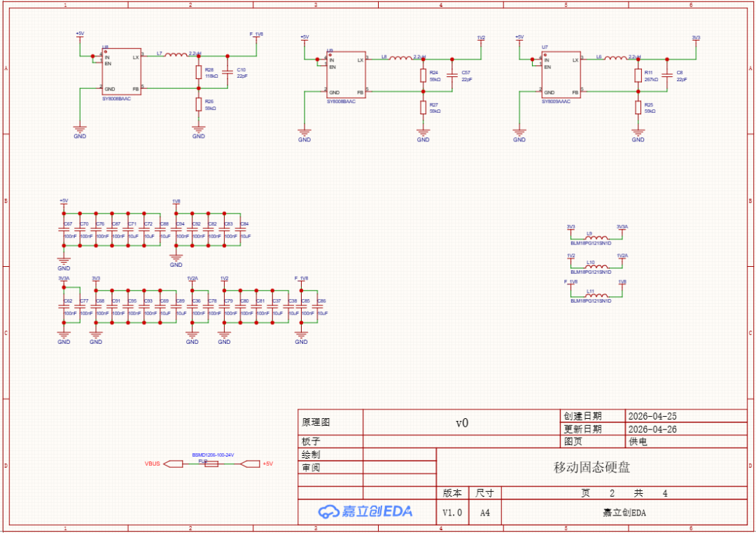This screenshot has height=533, width=756.
Task: Select the page name '供电'
Action: (638, 441)
